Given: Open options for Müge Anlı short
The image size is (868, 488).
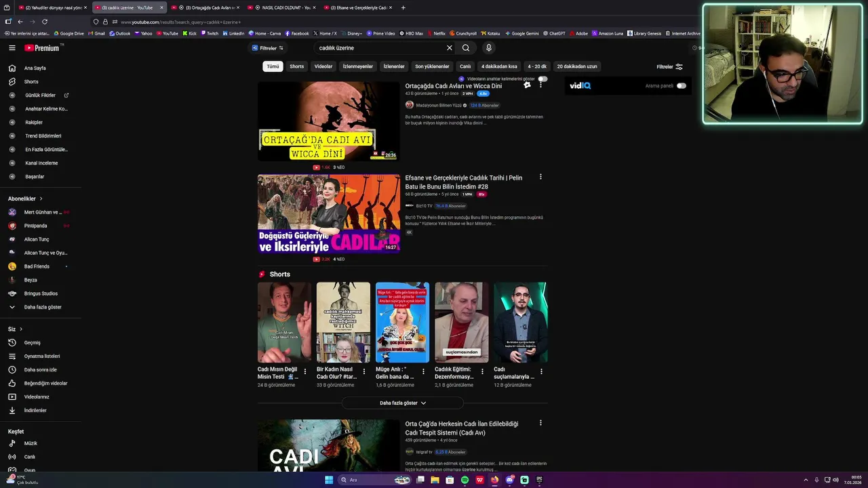Looking at the screenshot, I should click(423, 371).
